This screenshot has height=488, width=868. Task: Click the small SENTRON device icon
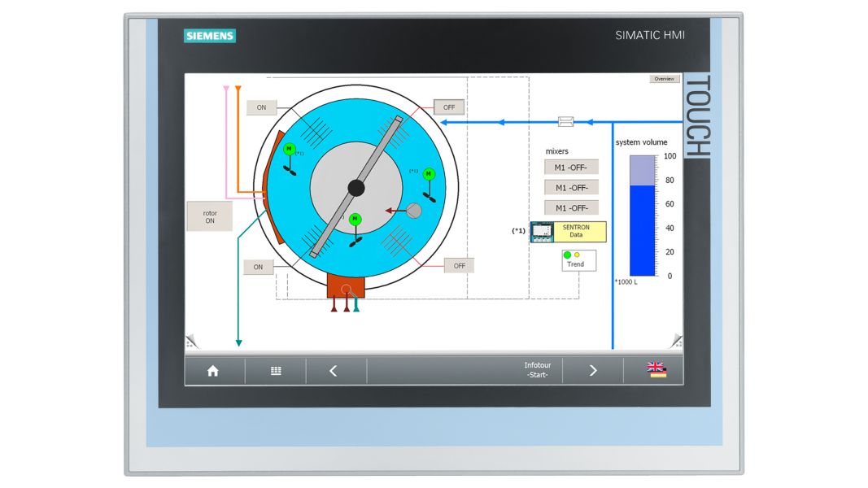coord(540,232)
